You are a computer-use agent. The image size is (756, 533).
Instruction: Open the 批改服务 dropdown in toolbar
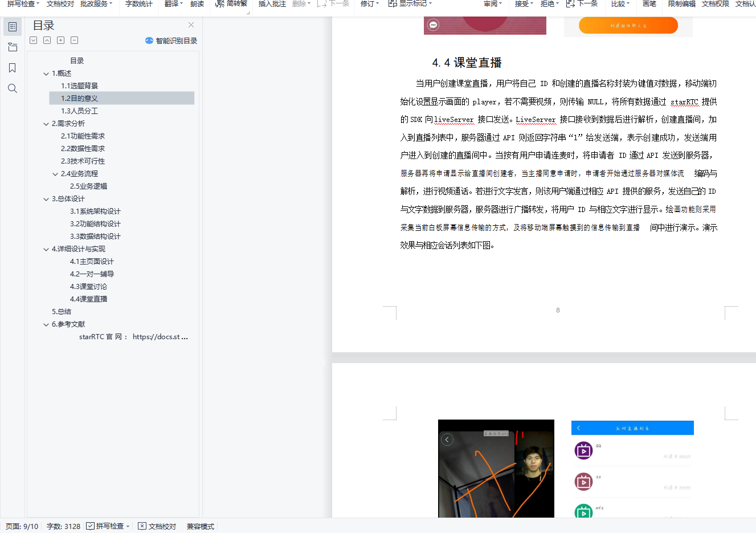pyautogui.click(x=111, y=3)
